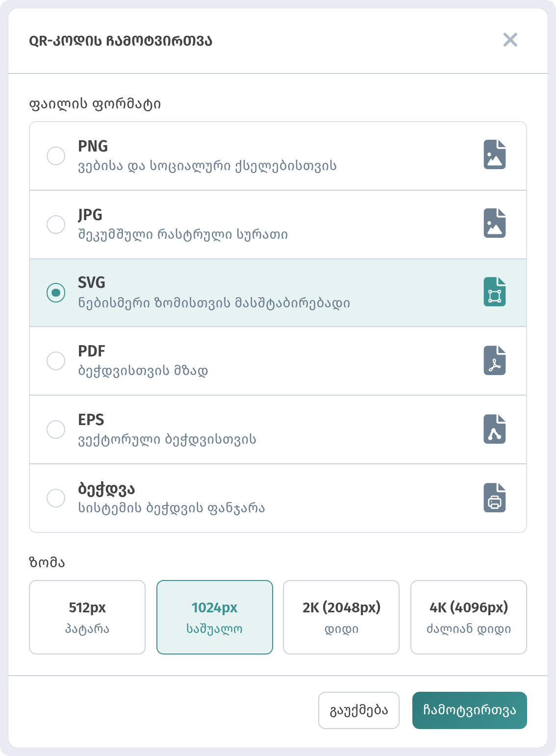Viewport: 556px width, 756px height.
Task: Click the გაუქმება cancel button
Action: tap(359, 710)
